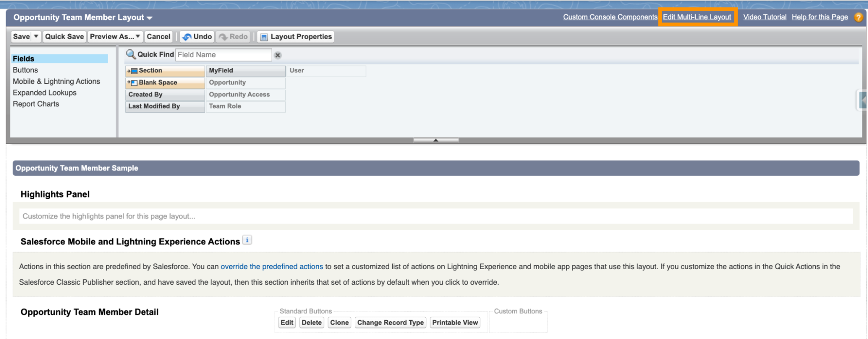Screen dimensions: 868x339
Task: Click the Opportunity palette field
Action: click(246, 82)
